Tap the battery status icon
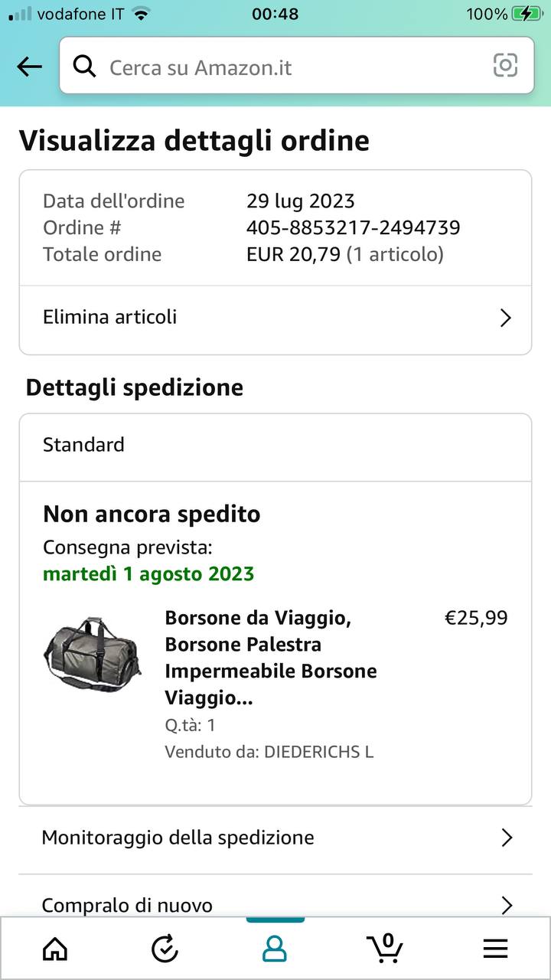Screen dimensions: 551x980 coord(526,14)
